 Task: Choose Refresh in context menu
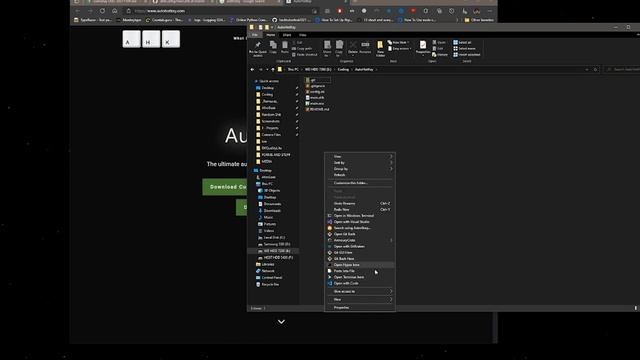pyautogui.click(x=360, y=175)
